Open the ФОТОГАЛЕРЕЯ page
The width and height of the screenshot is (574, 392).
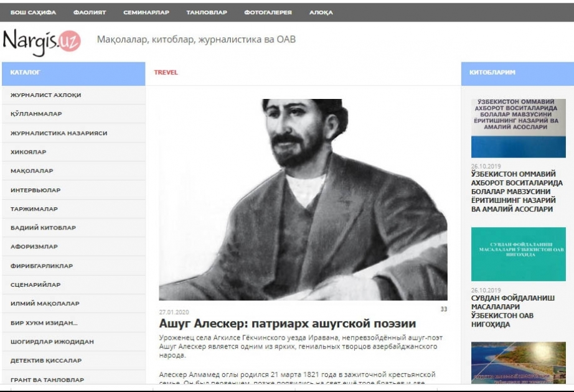coord(268,12)
